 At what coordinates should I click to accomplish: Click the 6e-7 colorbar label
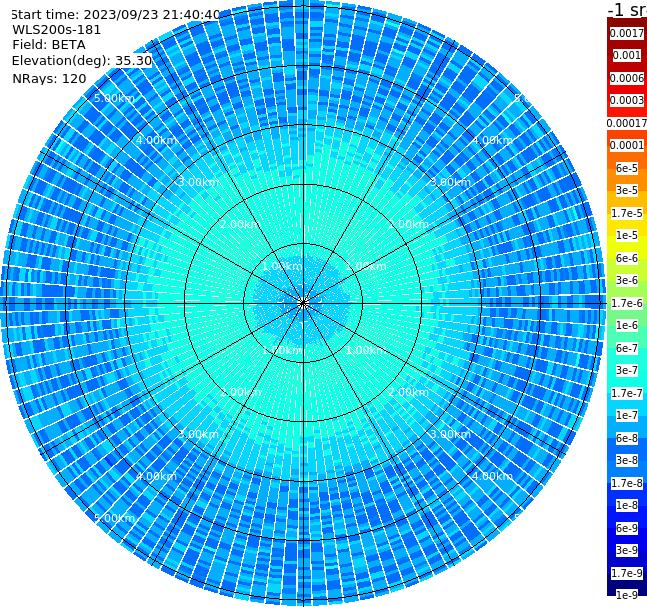(627, 348)
